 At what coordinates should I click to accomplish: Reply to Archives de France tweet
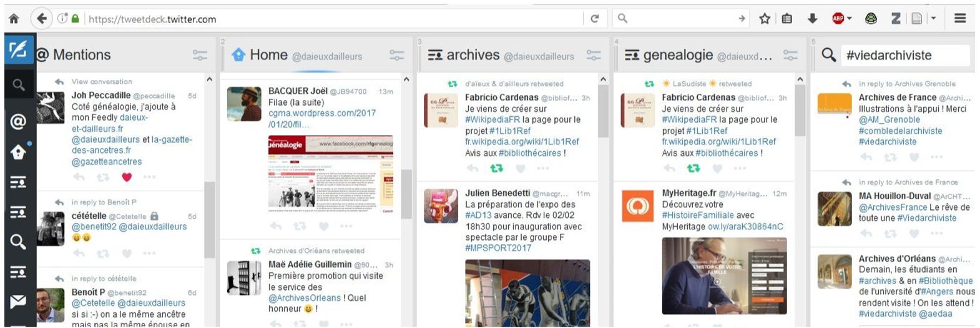click(866, 157)
